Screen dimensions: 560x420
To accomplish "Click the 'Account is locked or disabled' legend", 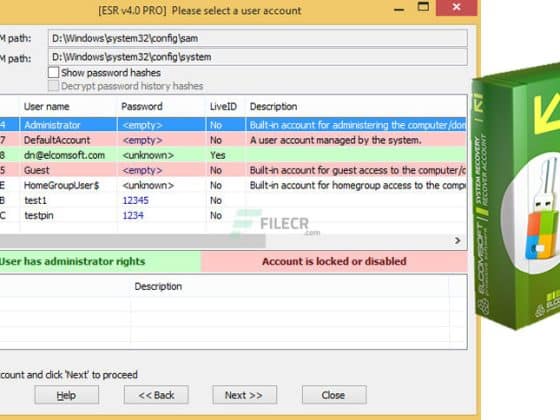I will point(334,261).
